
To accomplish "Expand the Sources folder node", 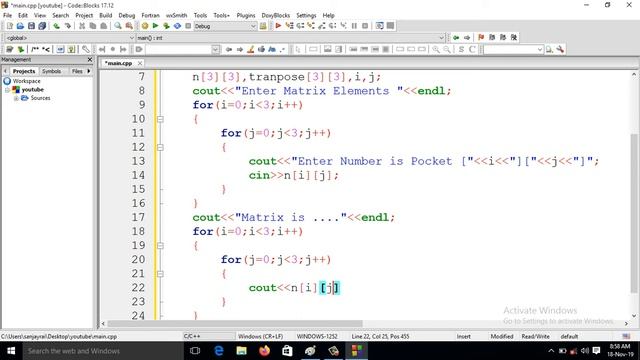I will (16, 98).
